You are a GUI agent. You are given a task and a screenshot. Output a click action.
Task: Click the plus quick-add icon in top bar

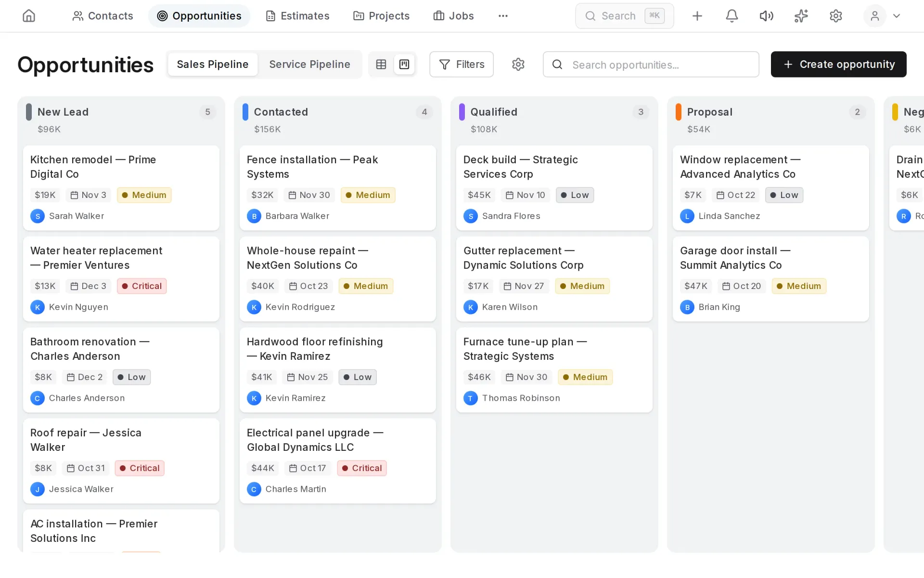(697, 16)
